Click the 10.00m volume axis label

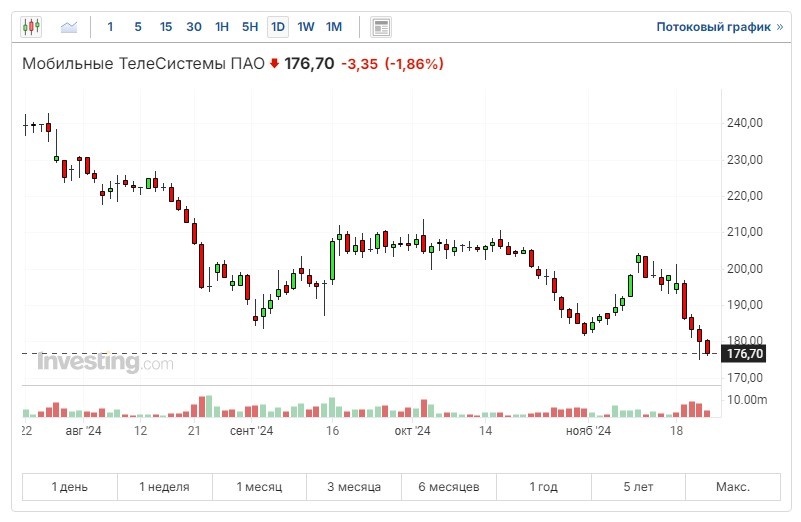(746, 400)
